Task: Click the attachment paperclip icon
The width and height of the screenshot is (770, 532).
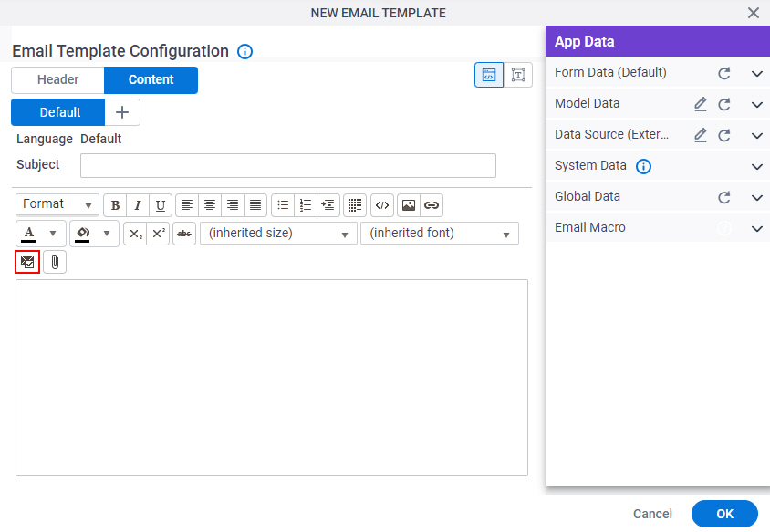Action: point(55,262)
